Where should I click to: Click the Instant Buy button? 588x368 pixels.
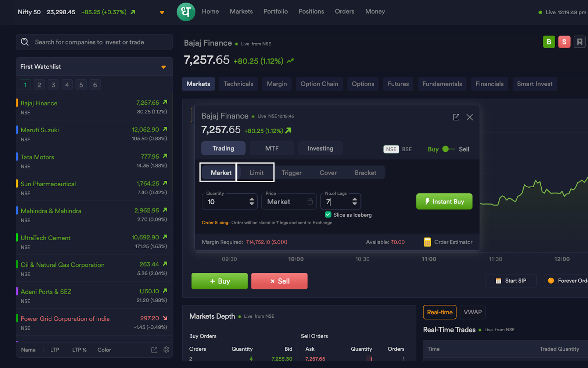pyautogui.click(x=444, y=201)
